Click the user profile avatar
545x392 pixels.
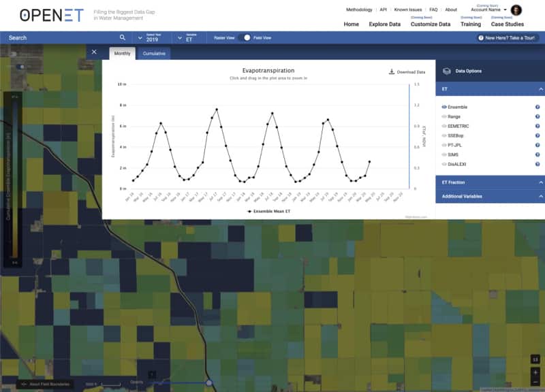pyautogui.click(x=516, y=10)
